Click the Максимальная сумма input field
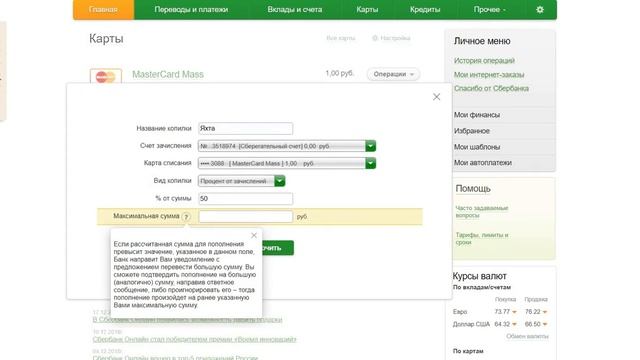Image resolution: width=640 pixels, height=360 pixels. coord(245,216)
